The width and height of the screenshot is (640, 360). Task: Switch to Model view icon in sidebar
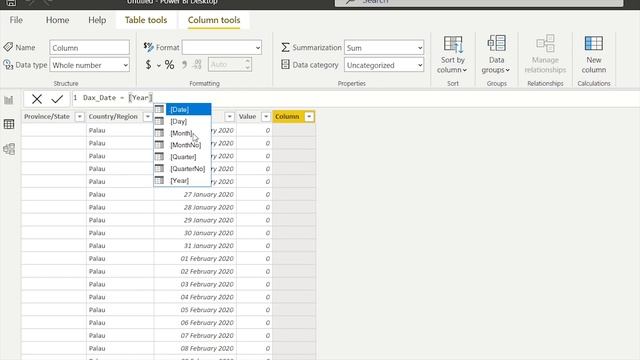click(9, 149)
